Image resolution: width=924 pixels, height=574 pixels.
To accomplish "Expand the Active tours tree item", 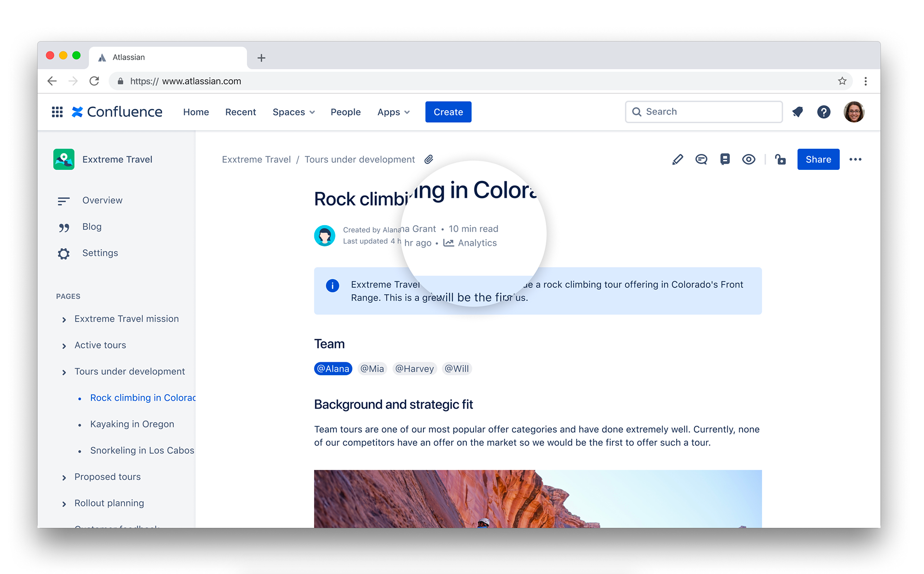I will (64, 345).
